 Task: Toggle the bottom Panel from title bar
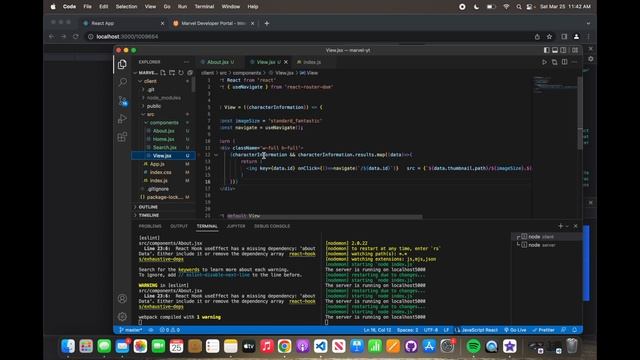(x=555, y=50)
